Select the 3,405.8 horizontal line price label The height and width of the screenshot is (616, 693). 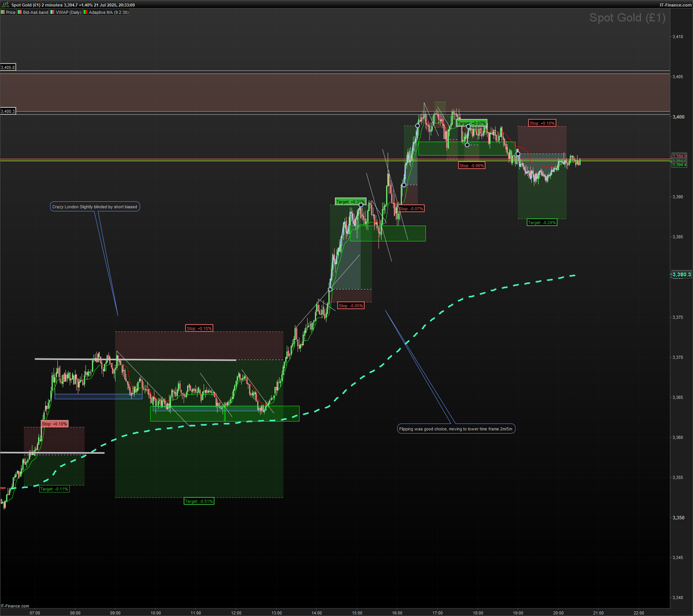tap(8, 68)
